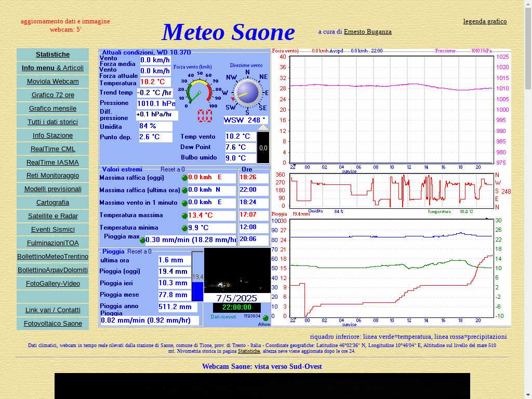The image size is (532, 399).
Task: Click the legenda grafico link
Action: click(x=485, y=21)
